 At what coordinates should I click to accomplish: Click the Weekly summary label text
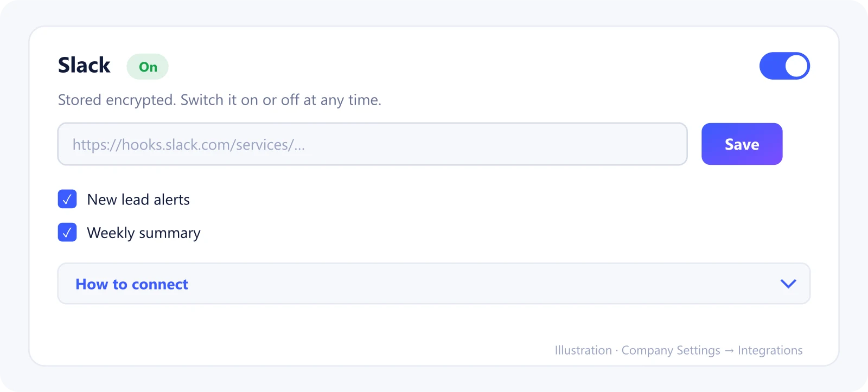144,233
